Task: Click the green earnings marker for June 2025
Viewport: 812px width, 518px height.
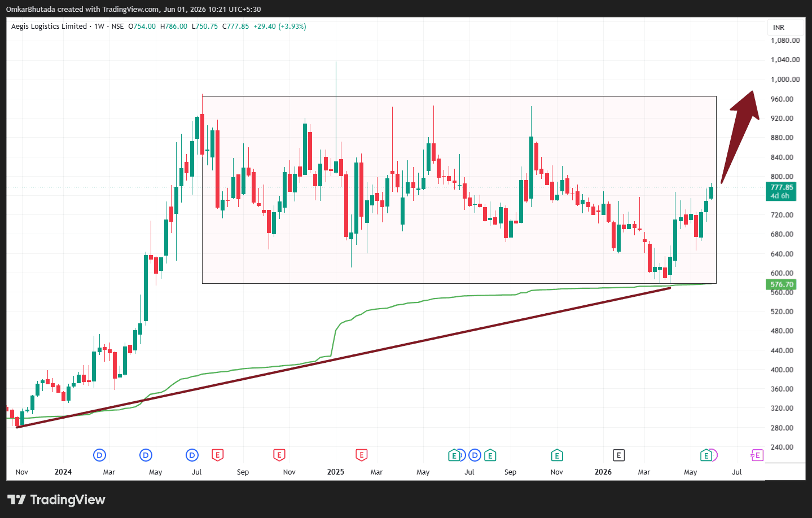Action: click(454, 455)
